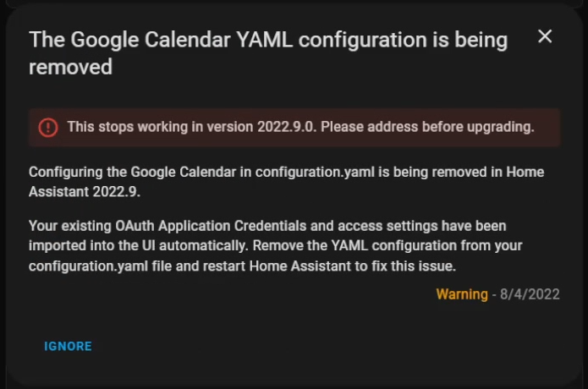Click "configuration.yaml is being removed" in the first paragraph

click(371, 172)
